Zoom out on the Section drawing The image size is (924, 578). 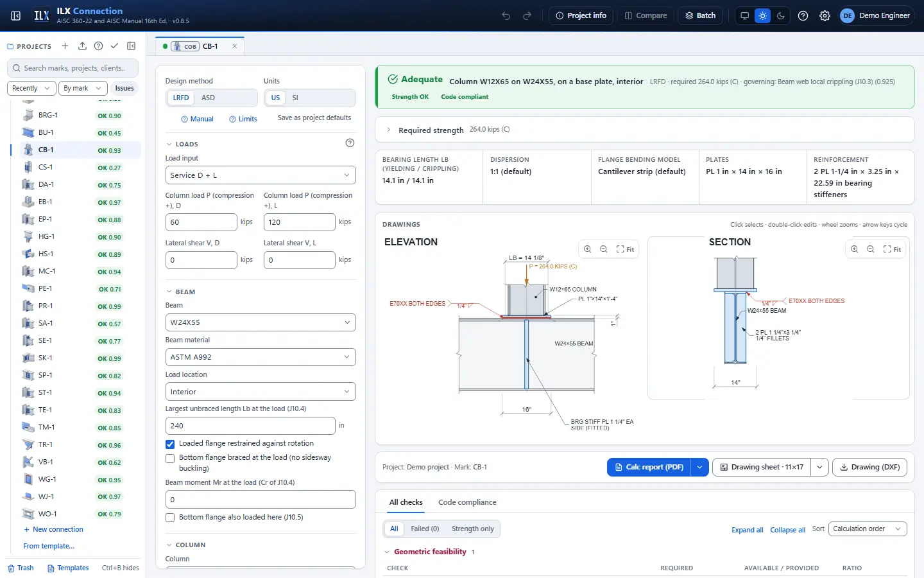coord(871,249)
